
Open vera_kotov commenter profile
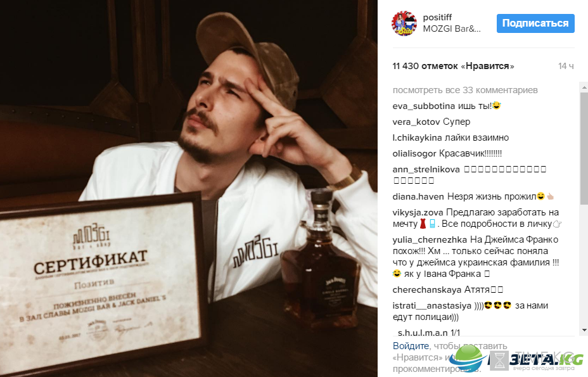pyautogui.click(x=416, y=122)
